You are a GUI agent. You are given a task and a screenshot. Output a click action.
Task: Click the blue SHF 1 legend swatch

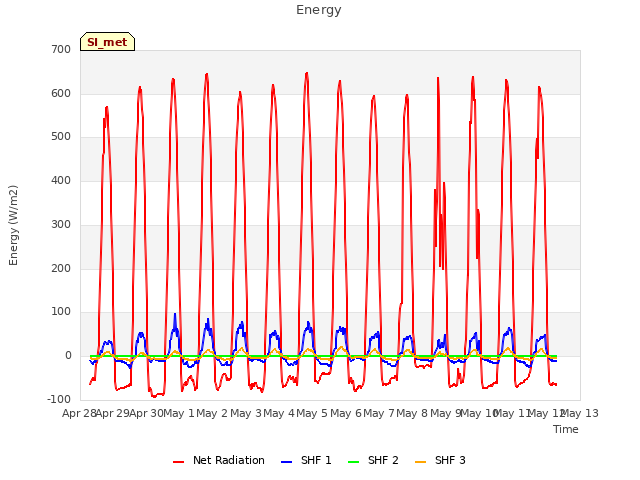pyautogui.click(x=287, y=462)
